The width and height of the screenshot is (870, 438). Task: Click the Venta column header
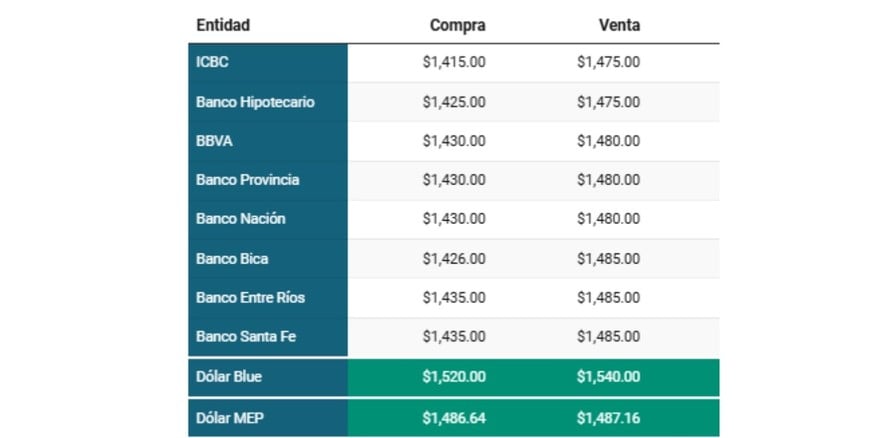pos(620,25)
